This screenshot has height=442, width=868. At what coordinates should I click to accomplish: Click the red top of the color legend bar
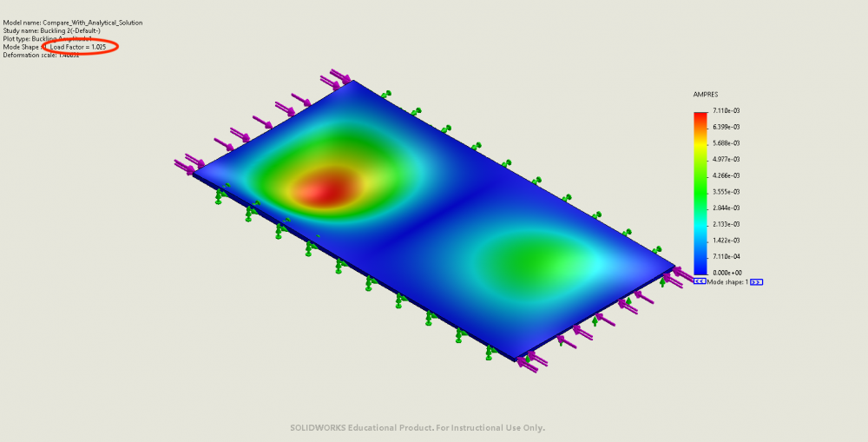click(700, 116)
